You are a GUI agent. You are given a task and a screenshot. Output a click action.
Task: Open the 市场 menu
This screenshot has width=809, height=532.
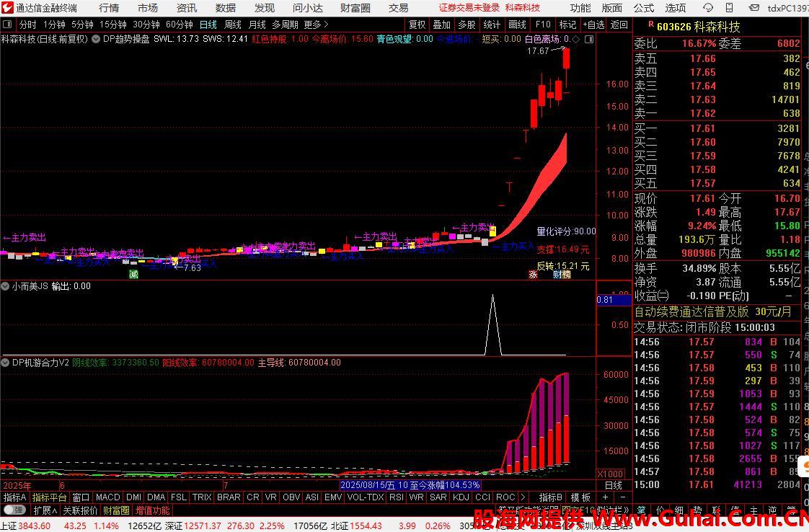coord(148,8)
